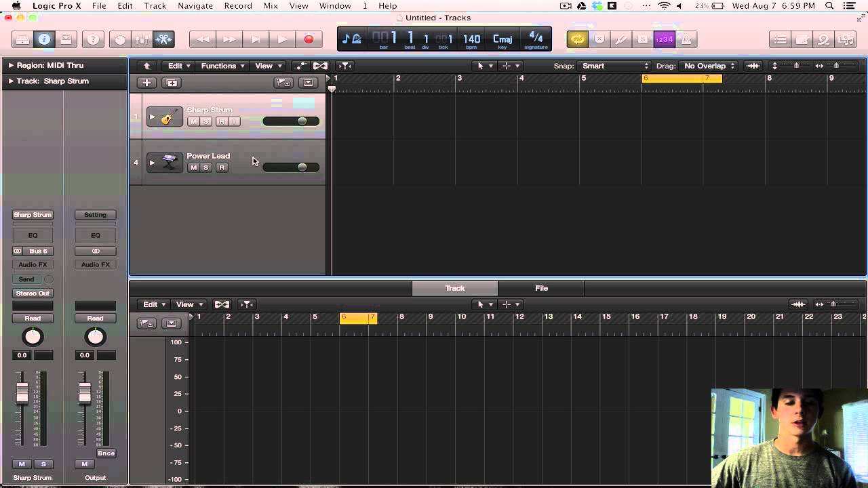Screen dimensions: 868x488
Task: Switch to the File tab
Action: [541, 288]
